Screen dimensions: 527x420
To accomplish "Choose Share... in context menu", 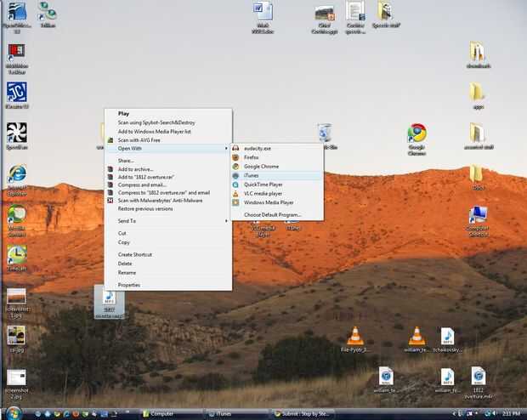I will point(168,161).
